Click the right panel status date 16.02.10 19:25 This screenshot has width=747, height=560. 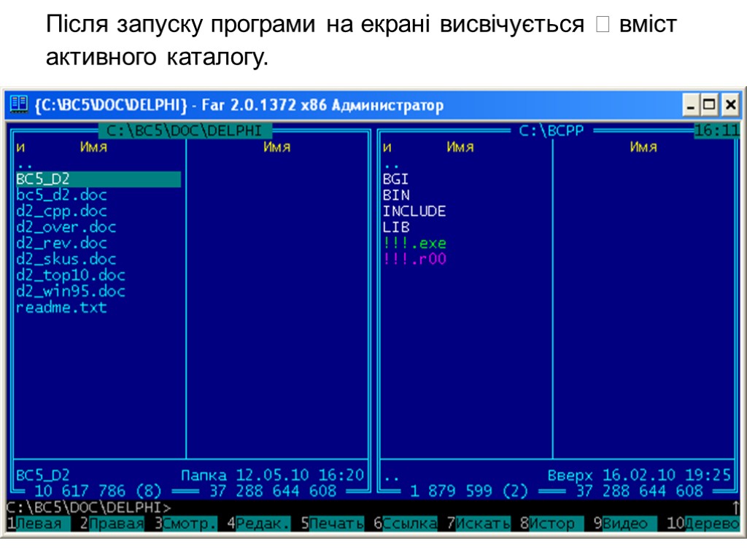click(x=667, y=475)
